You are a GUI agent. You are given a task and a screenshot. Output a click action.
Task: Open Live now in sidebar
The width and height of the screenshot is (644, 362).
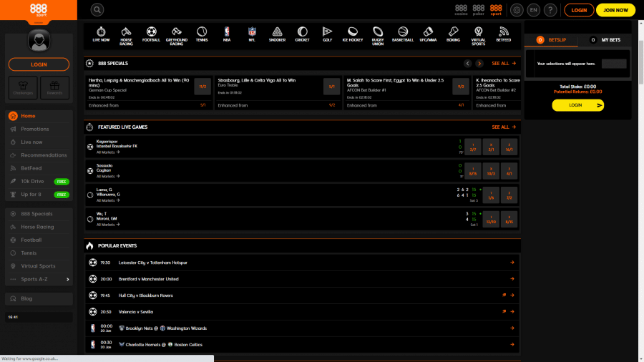coord(39,142)
